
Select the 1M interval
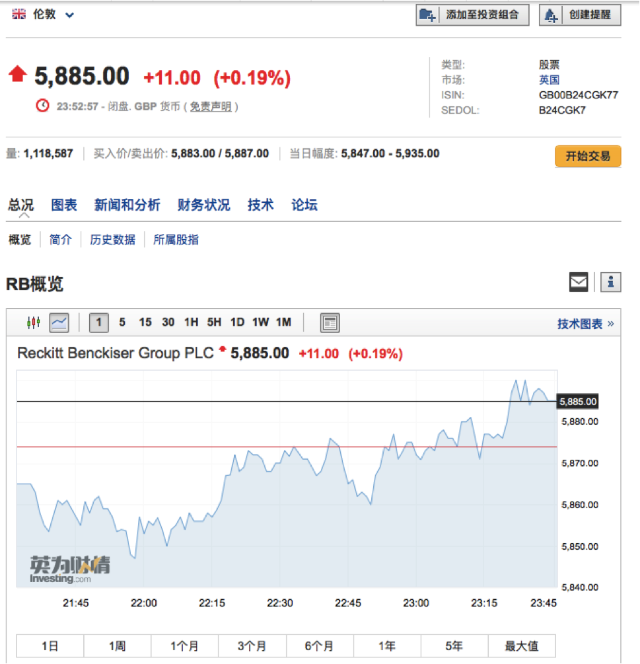coord(284,323)
